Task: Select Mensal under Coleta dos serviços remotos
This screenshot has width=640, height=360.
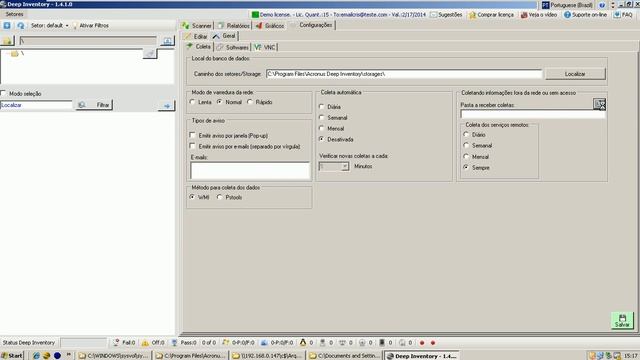Action: pyautogui.click(x=466, y=156)
